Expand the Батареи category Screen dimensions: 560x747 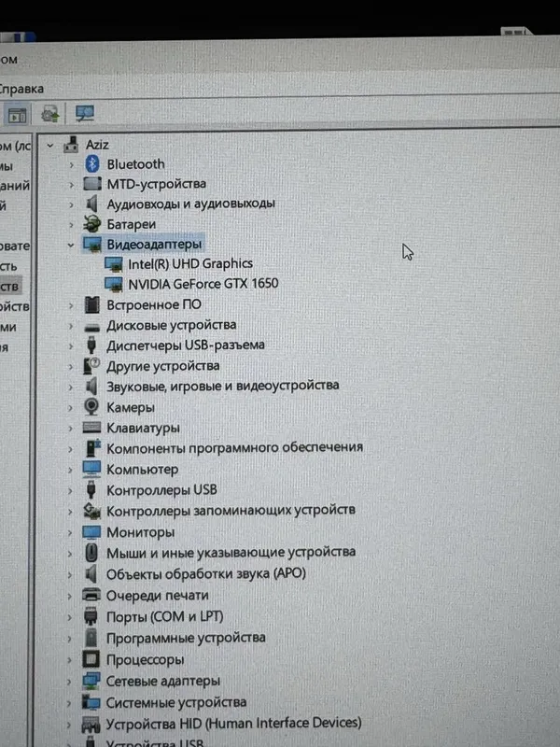(72, 225)
